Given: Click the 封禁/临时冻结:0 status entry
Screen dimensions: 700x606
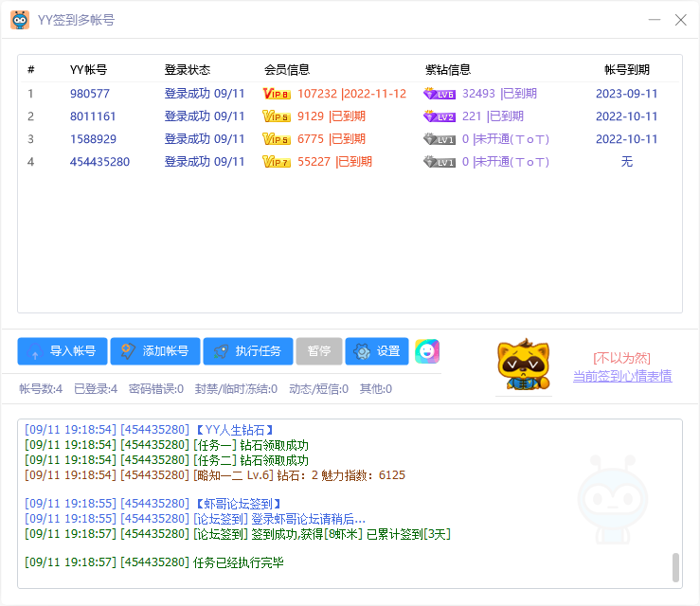Looking at the screenshot, I should click(x=236, y=389).
